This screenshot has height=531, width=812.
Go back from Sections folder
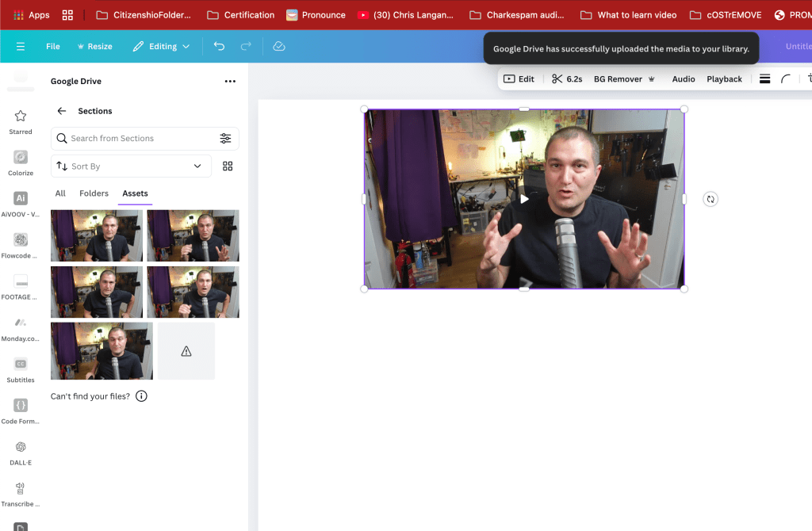[62, 111]
